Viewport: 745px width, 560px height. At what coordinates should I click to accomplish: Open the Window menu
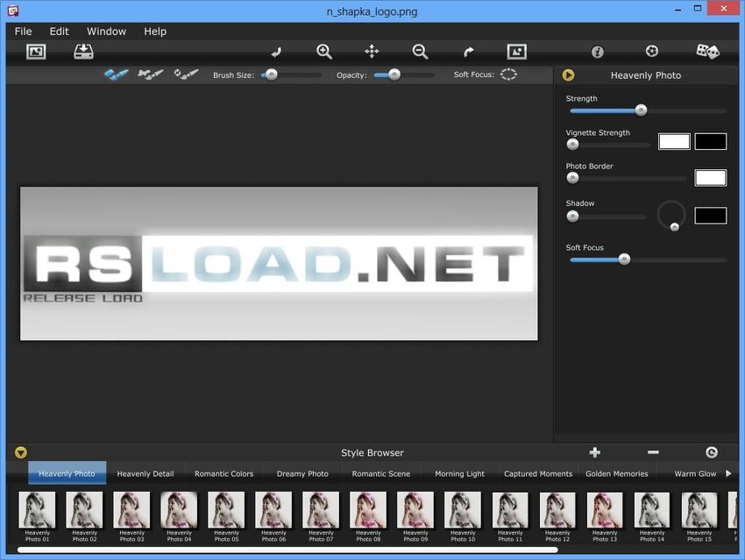pyautogui.click(x=106, y=32)
